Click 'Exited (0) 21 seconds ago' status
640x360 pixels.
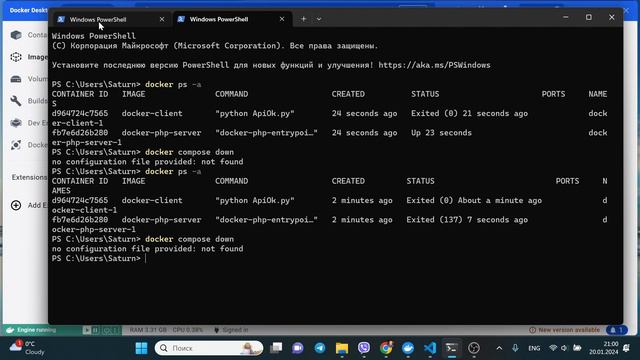[469, 113]
